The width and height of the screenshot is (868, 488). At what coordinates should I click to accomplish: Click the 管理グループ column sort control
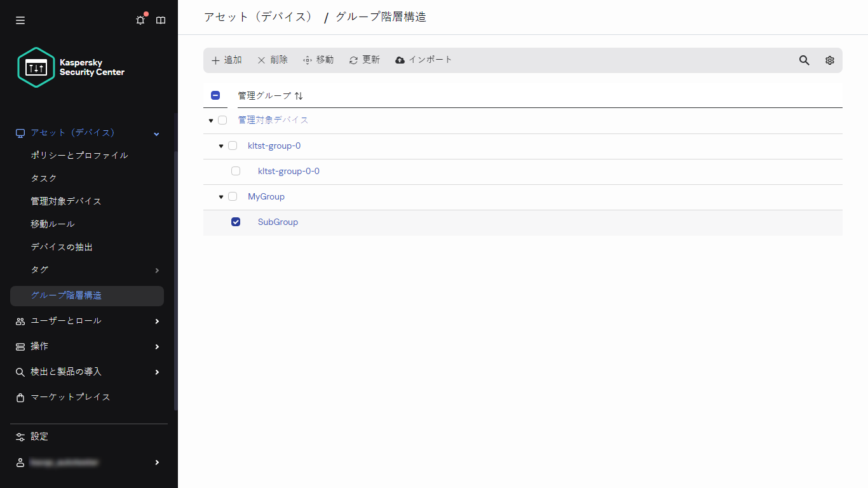[298, 95]
